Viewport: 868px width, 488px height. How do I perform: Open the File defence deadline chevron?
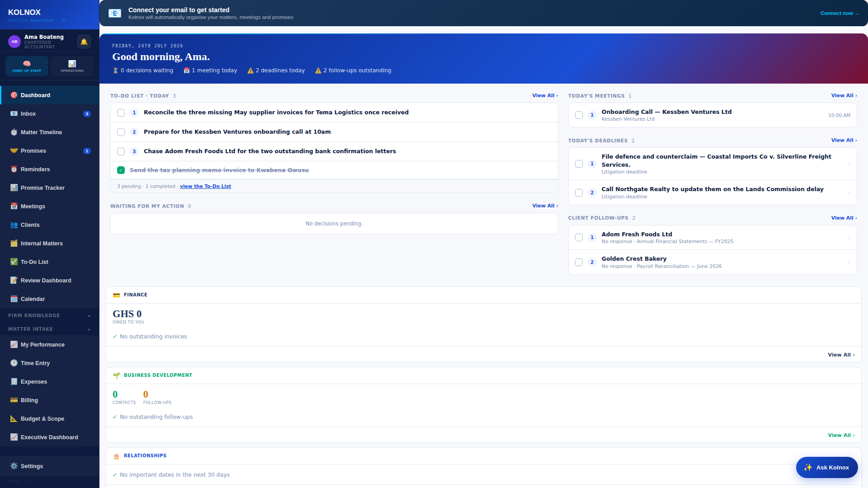click(849, 164)
